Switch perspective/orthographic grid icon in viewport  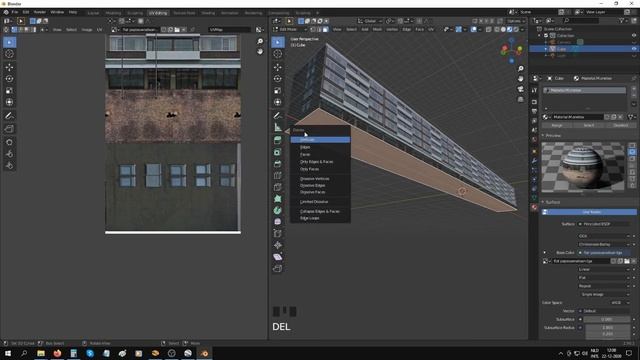pyautogui.click(x=520, y=99)
